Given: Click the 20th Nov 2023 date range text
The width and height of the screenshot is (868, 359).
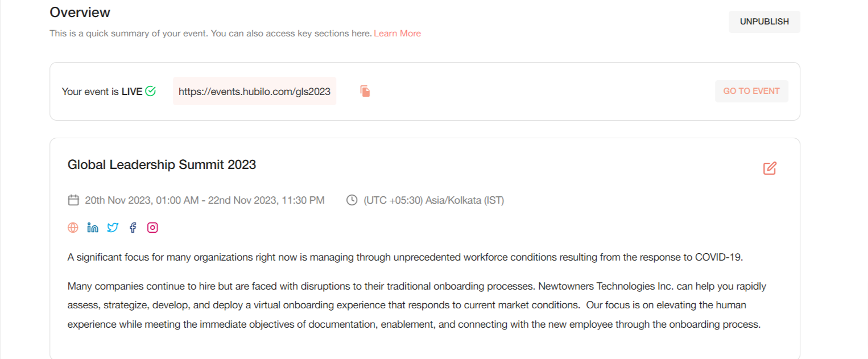Looking at the screenshot, I should point(205,200).
